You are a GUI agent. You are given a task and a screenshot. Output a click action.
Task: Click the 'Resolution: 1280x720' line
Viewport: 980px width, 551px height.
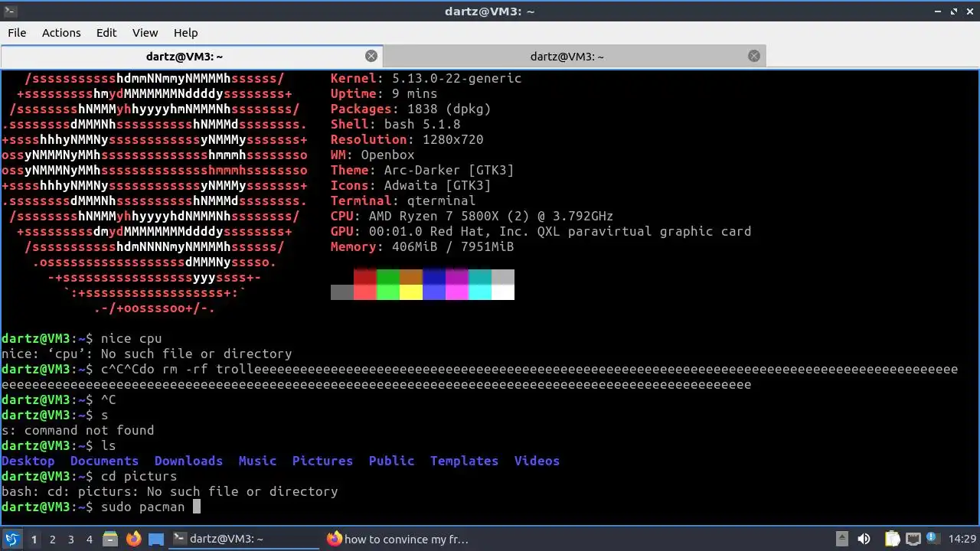[407, 139]
